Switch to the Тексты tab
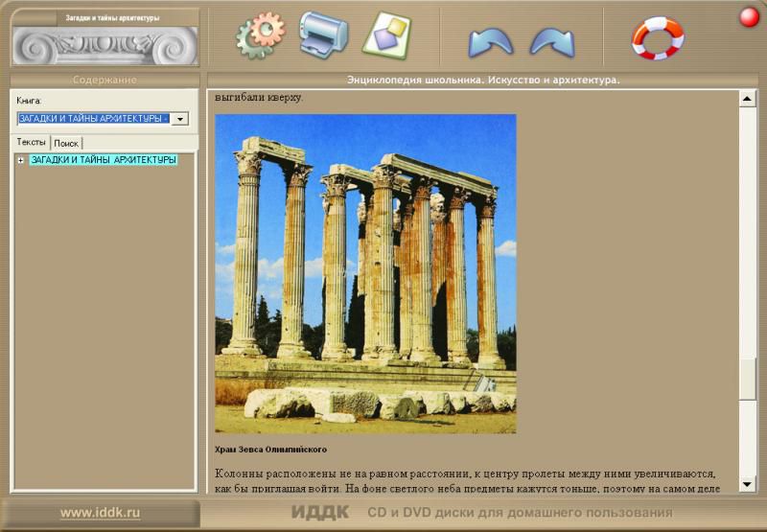 click(31, 142)
